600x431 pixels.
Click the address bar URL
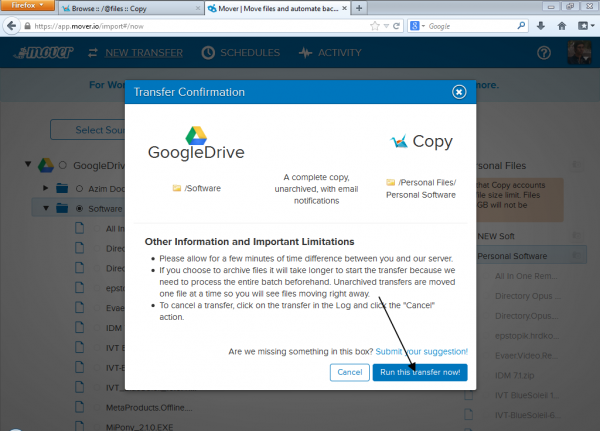89,26
